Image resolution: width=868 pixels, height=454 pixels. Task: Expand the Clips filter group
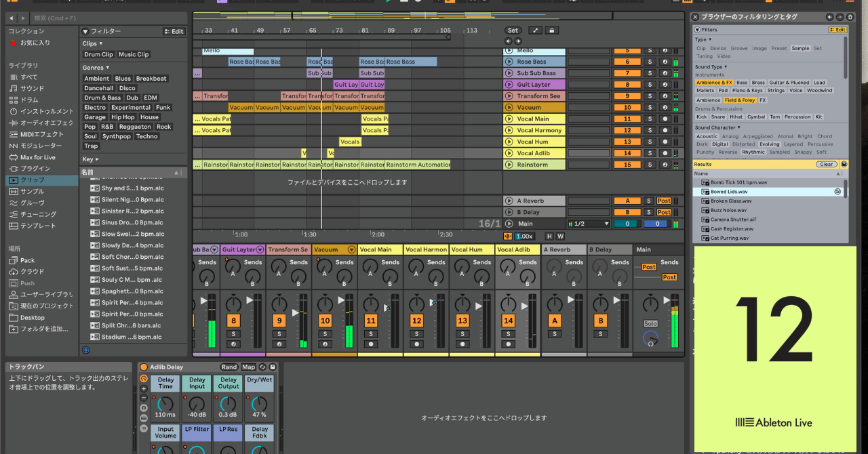[93, 43]
